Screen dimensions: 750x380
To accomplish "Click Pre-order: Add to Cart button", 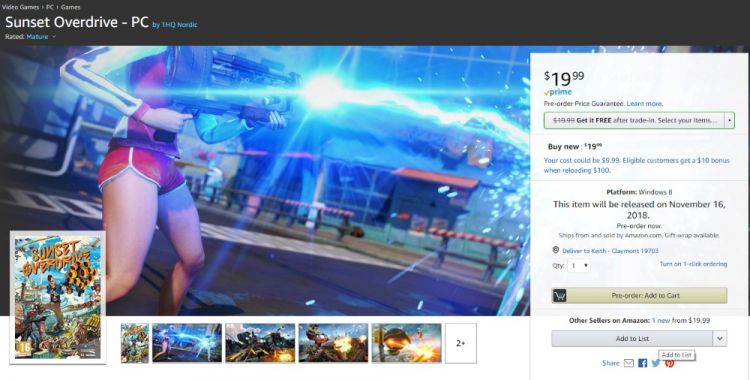I will click(x=639, y=296).
